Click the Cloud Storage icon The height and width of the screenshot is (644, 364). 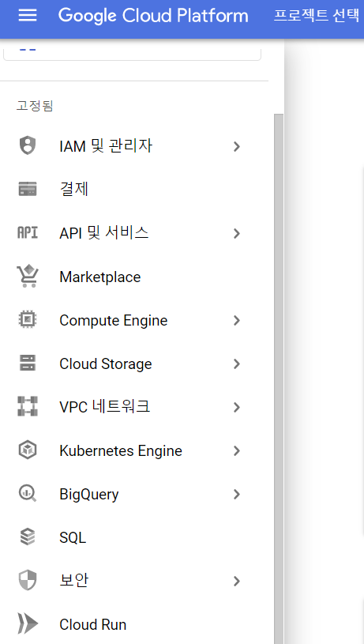coord(28,363)
